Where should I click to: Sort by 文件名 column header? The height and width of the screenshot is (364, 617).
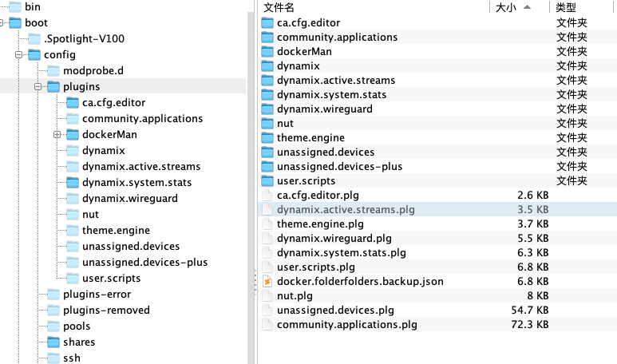[x=279, y=7]
